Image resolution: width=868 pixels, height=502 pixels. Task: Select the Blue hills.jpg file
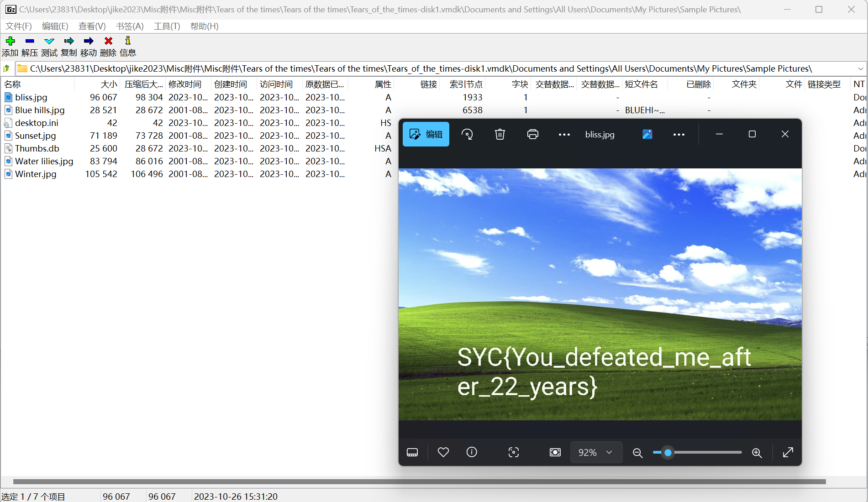point(40,110)
